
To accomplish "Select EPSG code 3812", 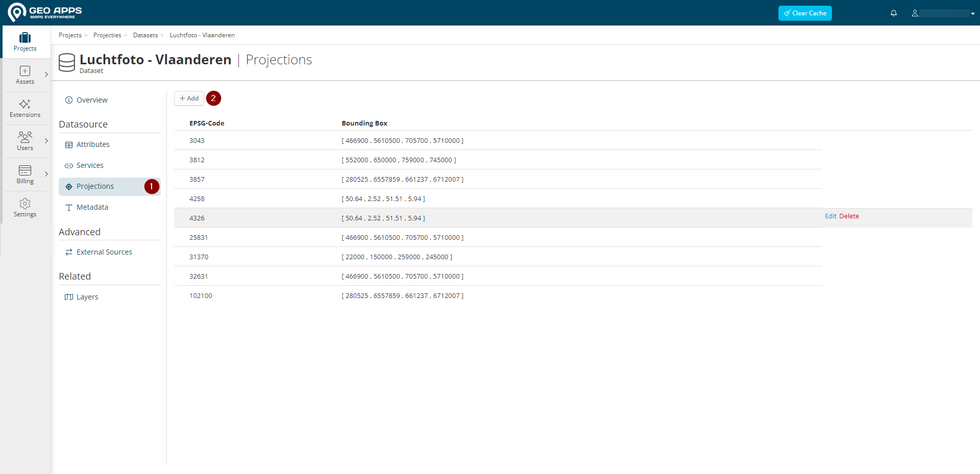I will pos(197,160).
